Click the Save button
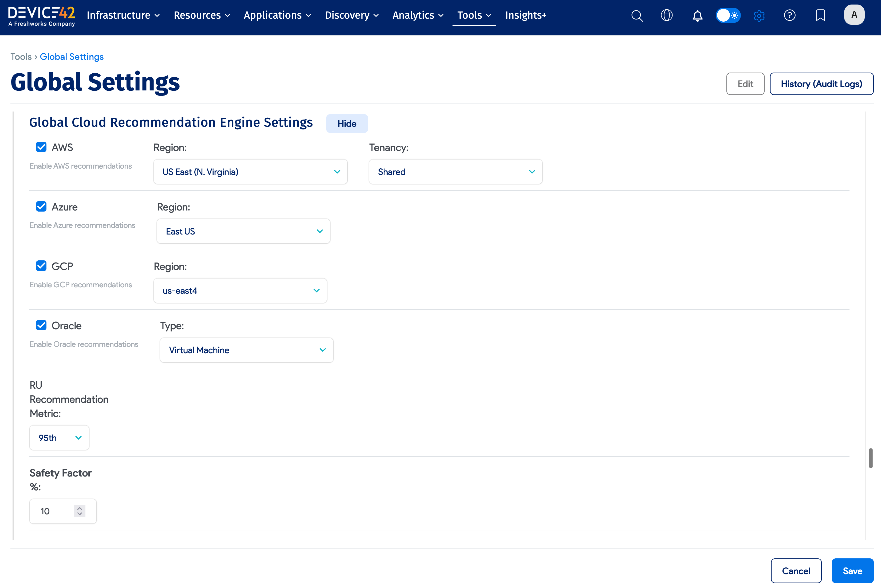The width and height of the screenshot is (881, 588). pyautogui.click(x=852, y=571)
